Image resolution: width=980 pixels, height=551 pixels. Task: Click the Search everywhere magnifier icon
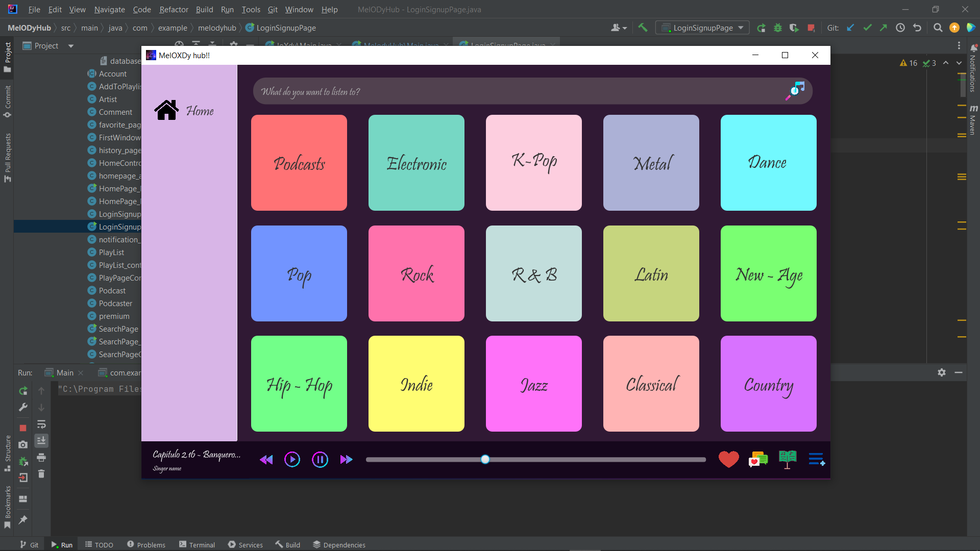938,28
